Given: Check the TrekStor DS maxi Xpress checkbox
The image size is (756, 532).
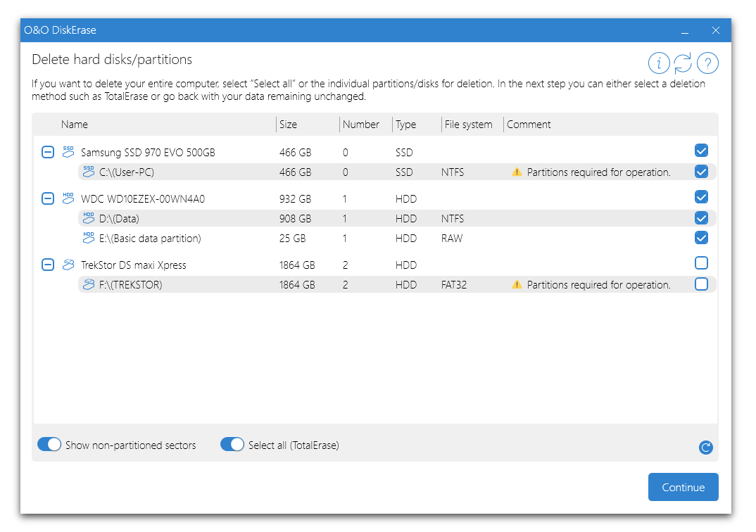Looking at the screenshot, I should (701, 262).
